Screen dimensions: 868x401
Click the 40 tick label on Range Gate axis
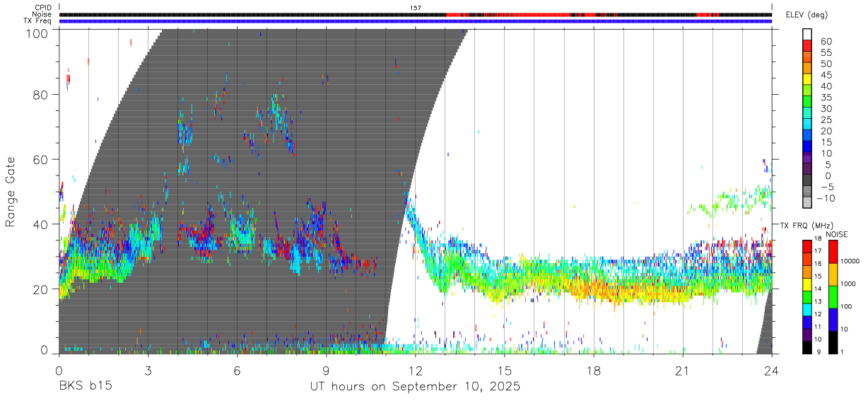[42, 224]
